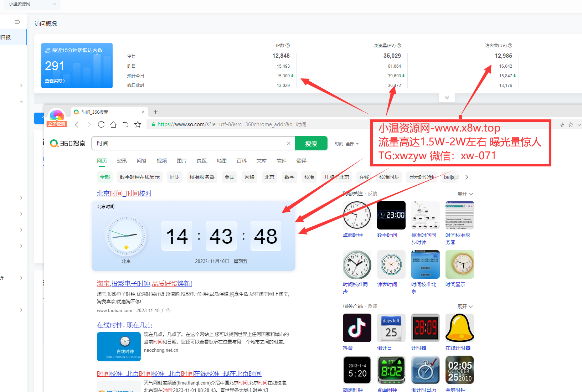Image resolution: width=582 pixels, height=392 pixels.
Task: Reload the 360 search page
Action: click(x=101, y=124)
